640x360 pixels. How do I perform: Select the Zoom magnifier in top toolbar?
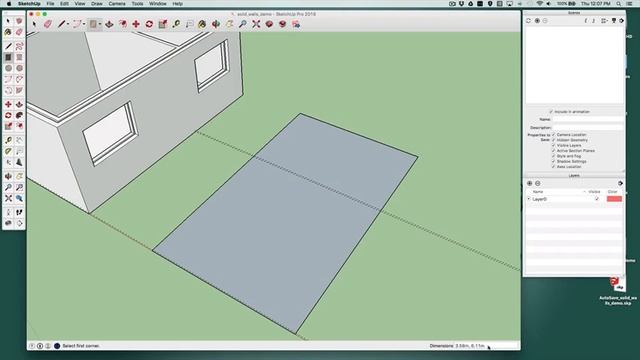coord(243,24)
